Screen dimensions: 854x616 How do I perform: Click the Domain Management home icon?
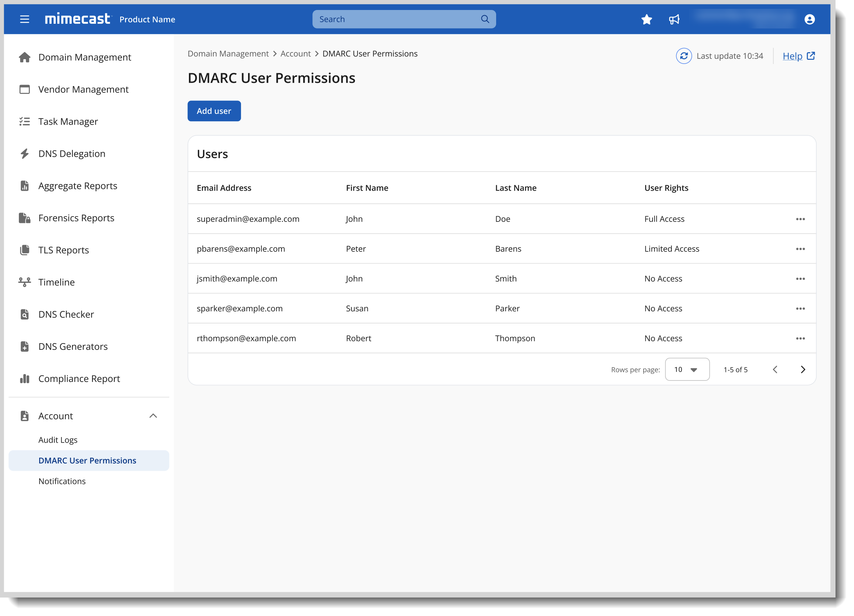pyautogui.click(x=24, y=57)
